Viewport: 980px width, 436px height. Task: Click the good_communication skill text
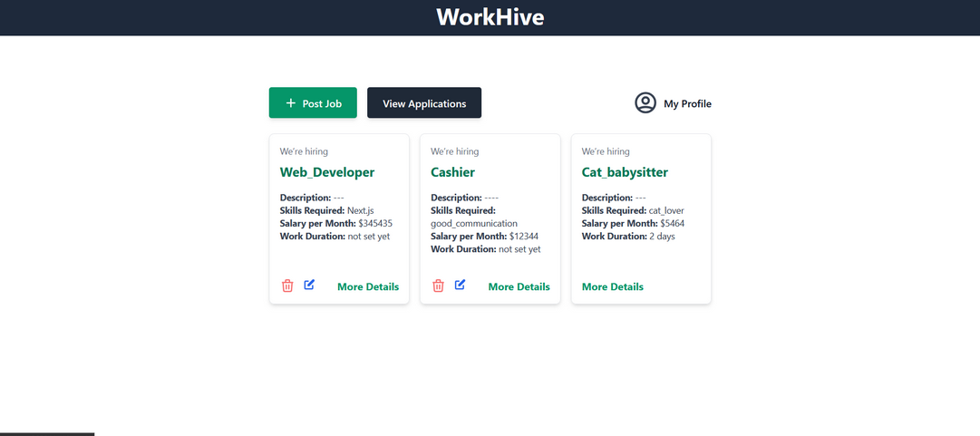tap(474, 223)
